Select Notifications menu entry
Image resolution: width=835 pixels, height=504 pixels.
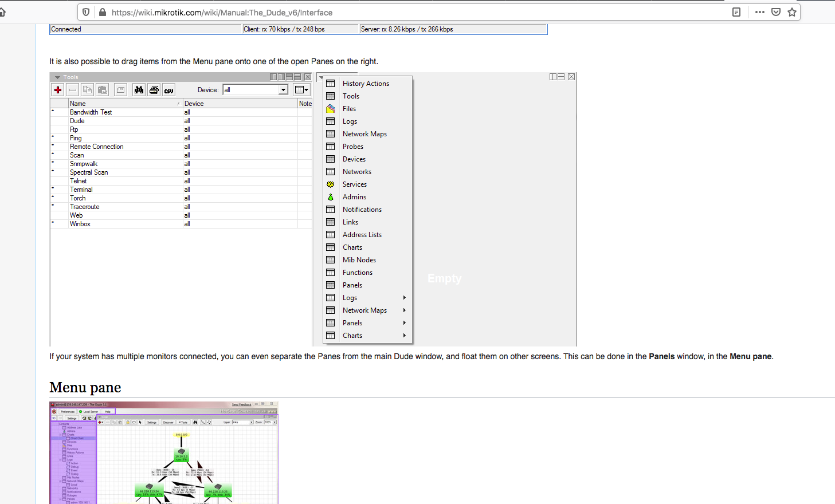click(x=368, y=210)
